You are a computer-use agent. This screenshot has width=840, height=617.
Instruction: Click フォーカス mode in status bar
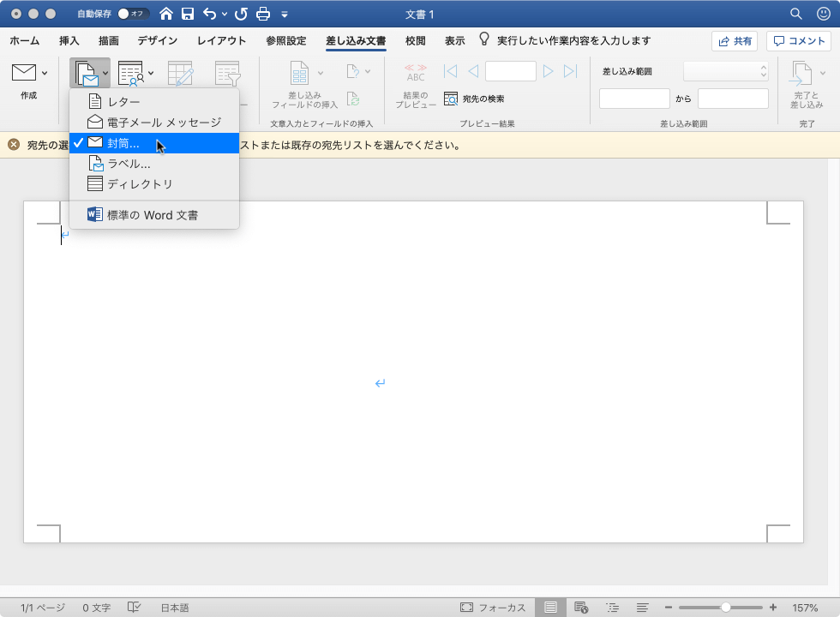coord(493,608)
